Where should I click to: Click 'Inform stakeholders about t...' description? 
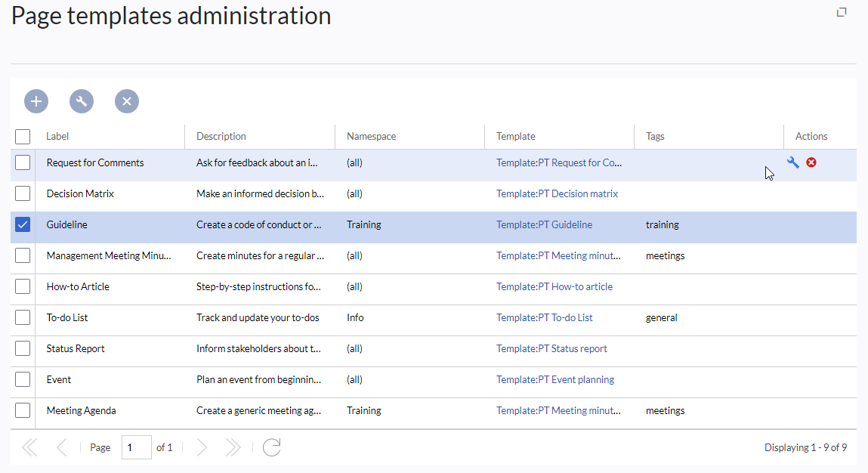258,348
